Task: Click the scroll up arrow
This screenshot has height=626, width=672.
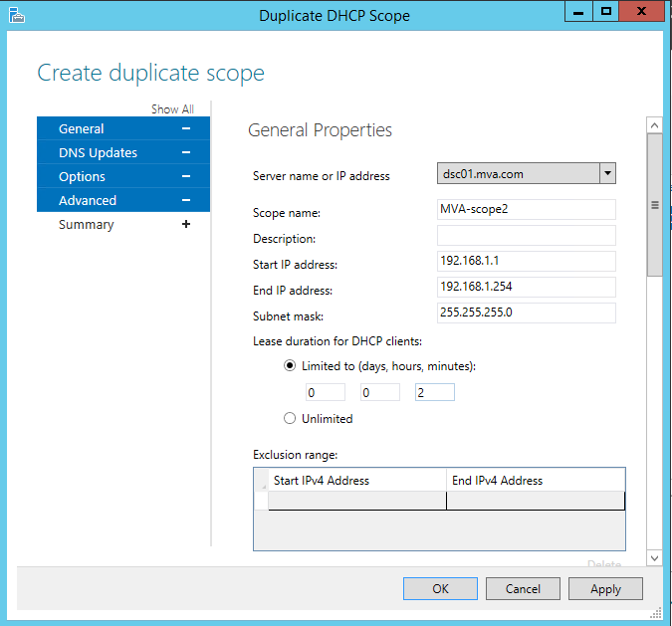Action: 654,125
